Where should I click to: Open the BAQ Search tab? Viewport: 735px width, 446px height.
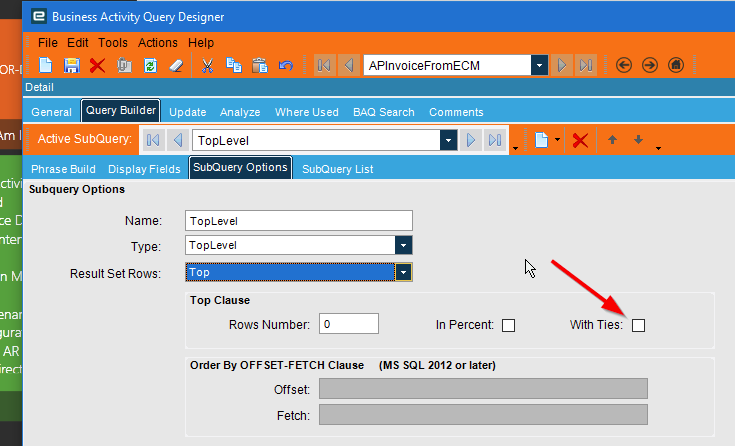pyautogui.click(x=383, y=112)
